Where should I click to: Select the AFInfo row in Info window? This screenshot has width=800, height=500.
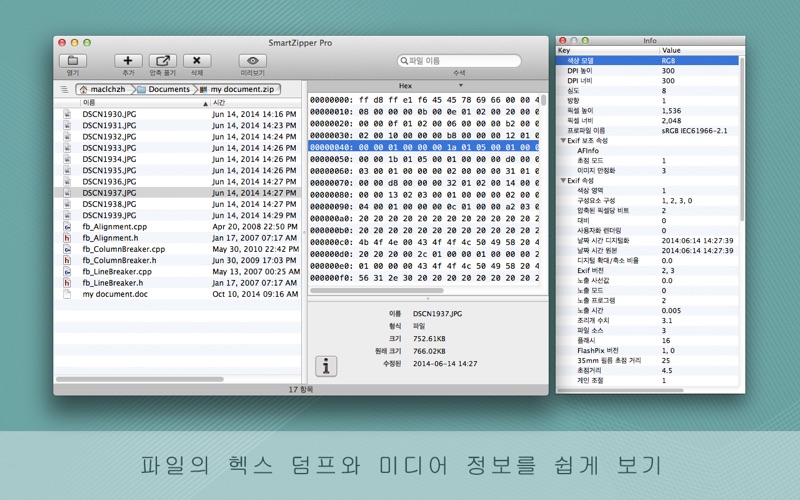[x=647, y=151]
